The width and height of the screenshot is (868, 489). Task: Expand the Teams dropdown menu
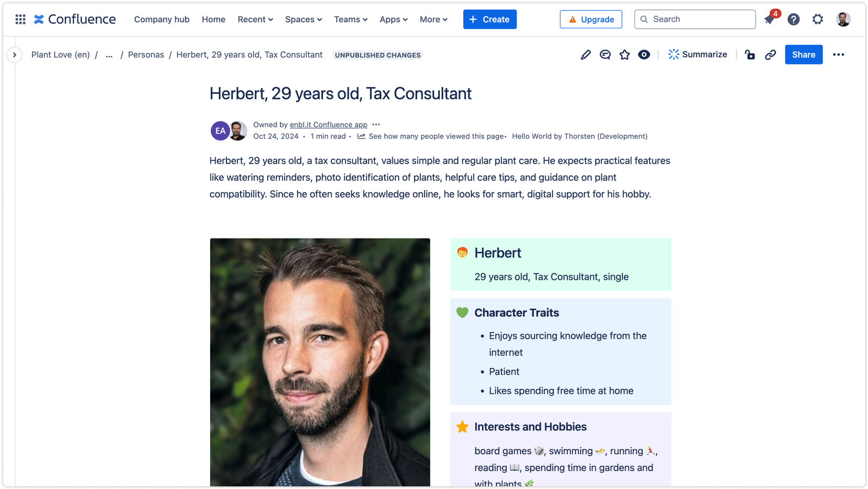[x=351, y=20]
